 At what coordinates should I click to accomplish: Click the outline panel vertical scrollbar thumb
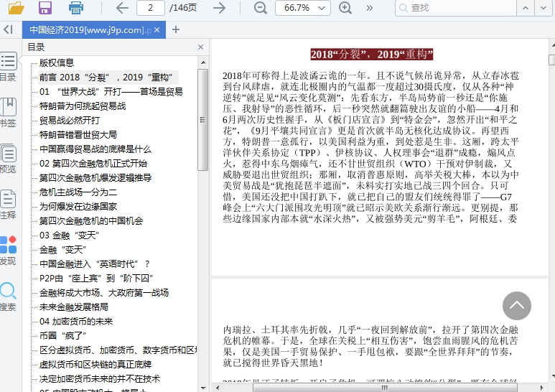(x=202, y=120)
